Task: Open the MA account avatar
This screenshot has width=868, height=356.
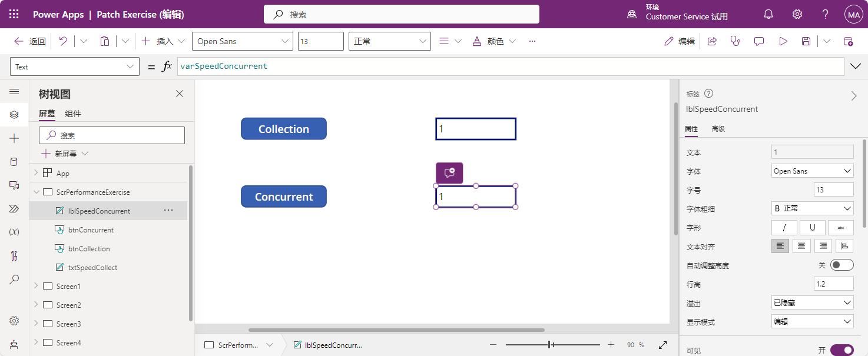Action: pos(853,15)
